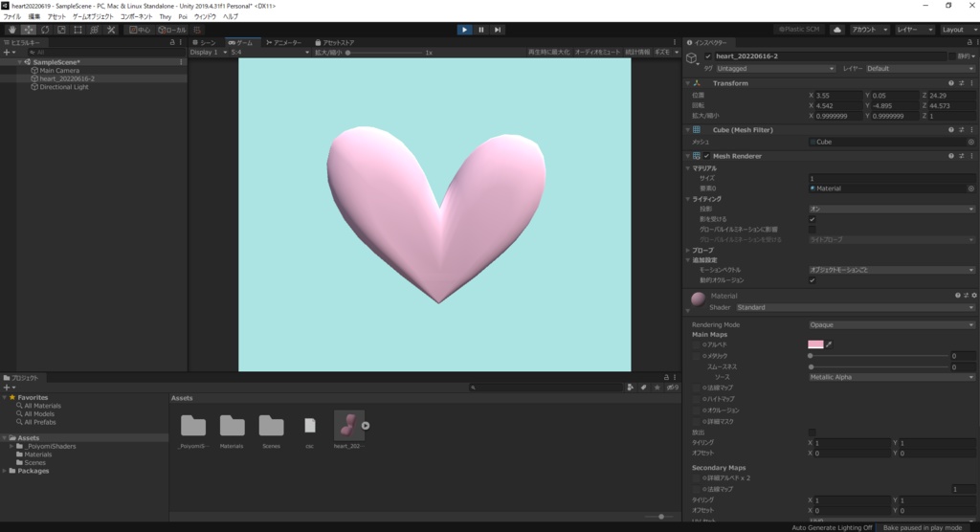Open the Thry menu in menu bar
Image resolution: width=980 pixels, height=532 pixels.
[x=165, y=16]
